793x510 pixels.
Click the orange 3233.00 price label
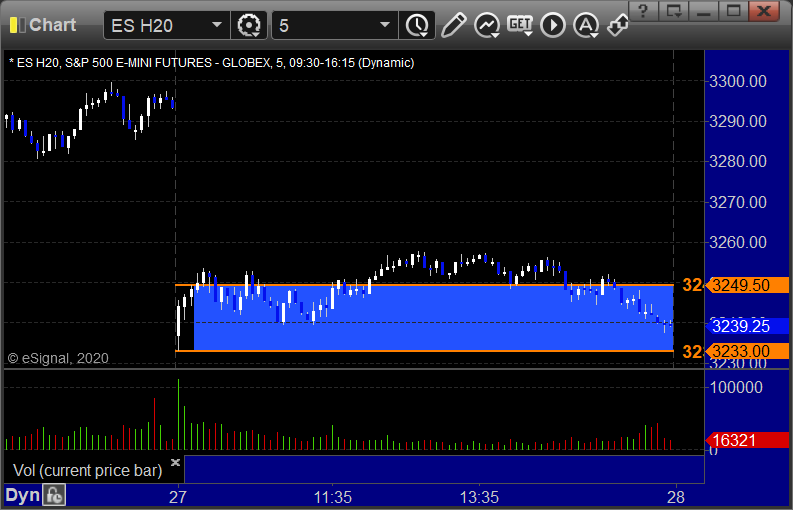[746, 351]
